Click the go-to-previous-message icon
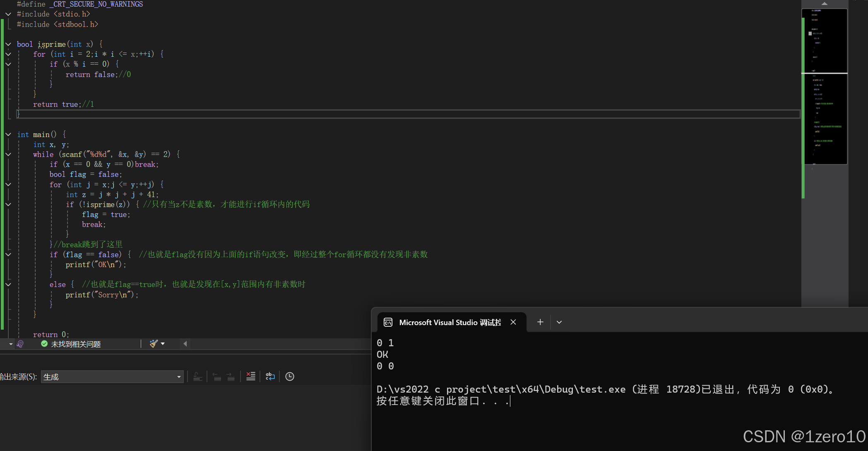The width and height of the screenshot is (868, 451). point(217,376)
